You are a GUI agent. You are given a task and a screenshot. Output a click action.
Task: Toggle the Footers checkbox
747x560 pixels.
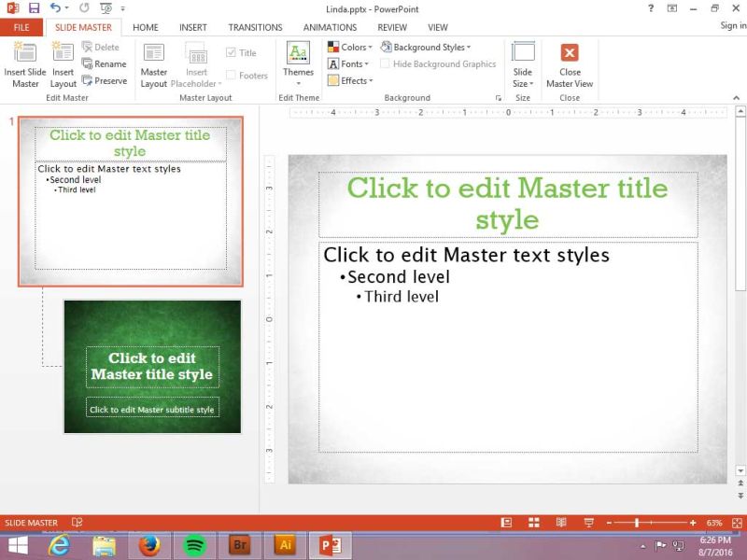[233, 76]
